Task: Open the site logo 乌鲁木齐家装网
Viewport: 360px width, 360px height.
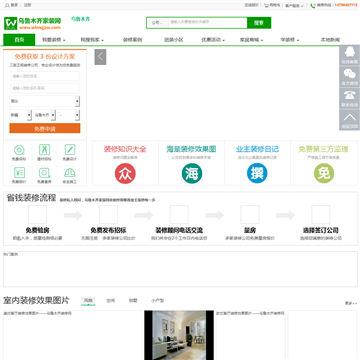Action: click(x=33, y=23)
